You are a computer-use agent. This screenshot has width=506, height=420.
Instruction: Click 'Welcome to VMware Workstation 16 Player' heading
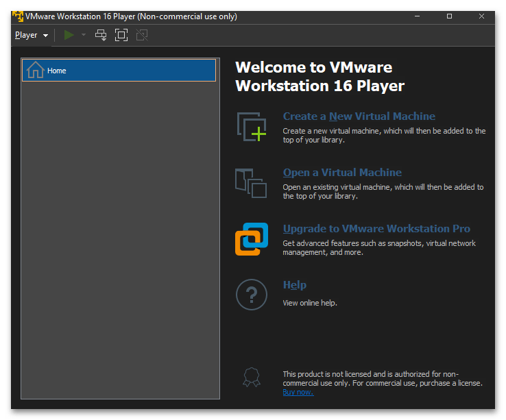pyautogui.click(x=320, y=77)
